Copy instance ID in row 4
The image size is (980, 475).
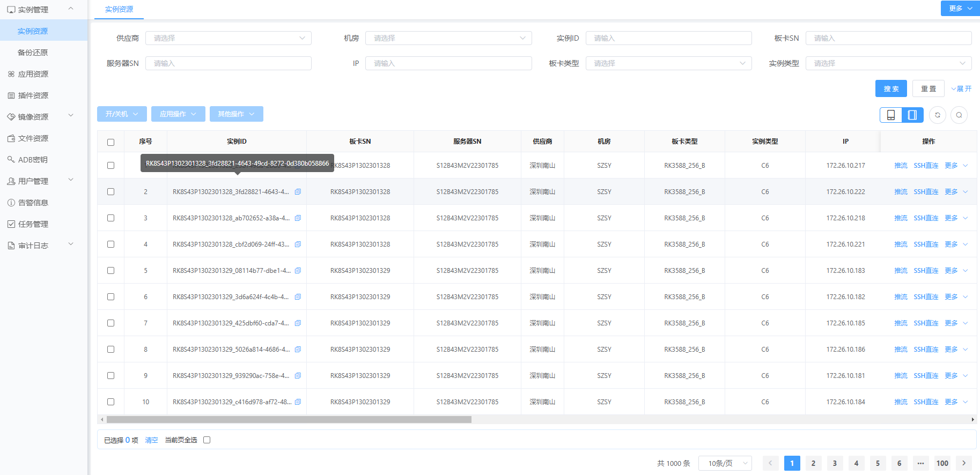[298, 244]
